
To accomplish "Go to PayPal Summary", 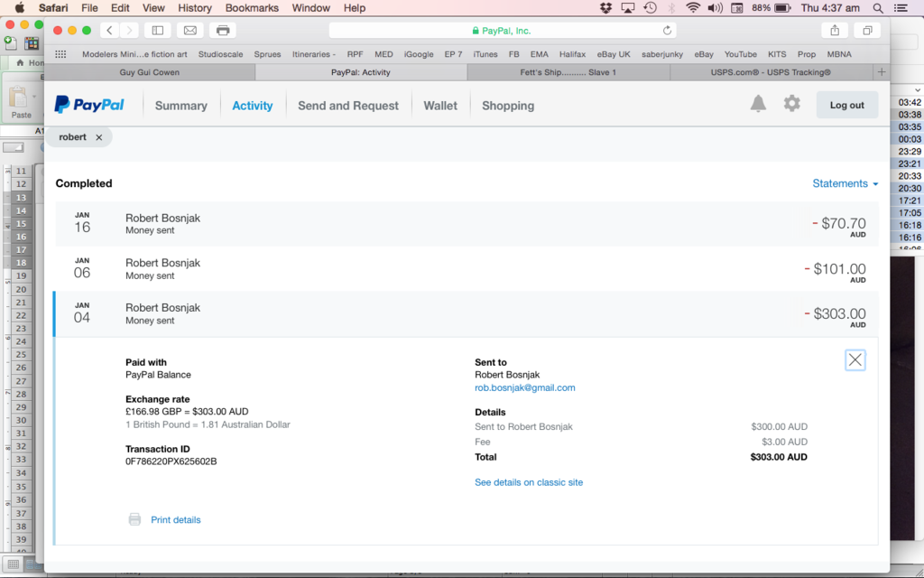I will pyautogui.click(x=180, y=106).
